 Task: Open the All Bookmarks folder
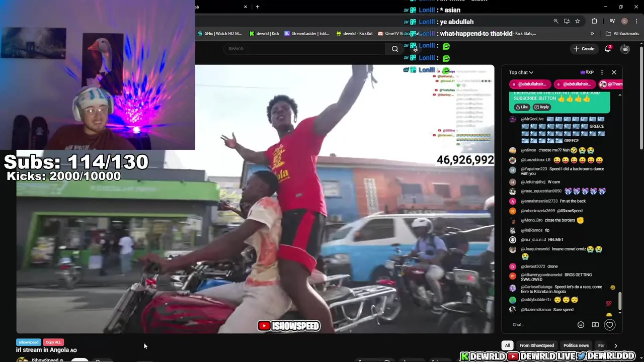(x=622, y=34)
